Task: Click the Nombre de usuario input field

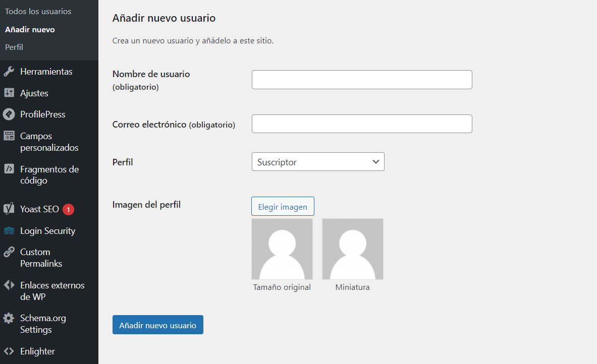Action: point(361,79)
